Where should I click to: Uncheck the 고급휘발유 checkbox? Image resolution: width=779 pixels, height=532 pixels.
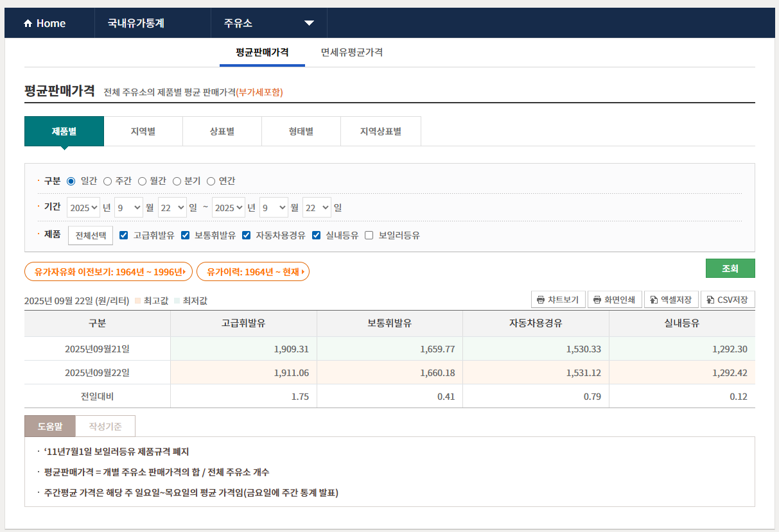[124, 236]
